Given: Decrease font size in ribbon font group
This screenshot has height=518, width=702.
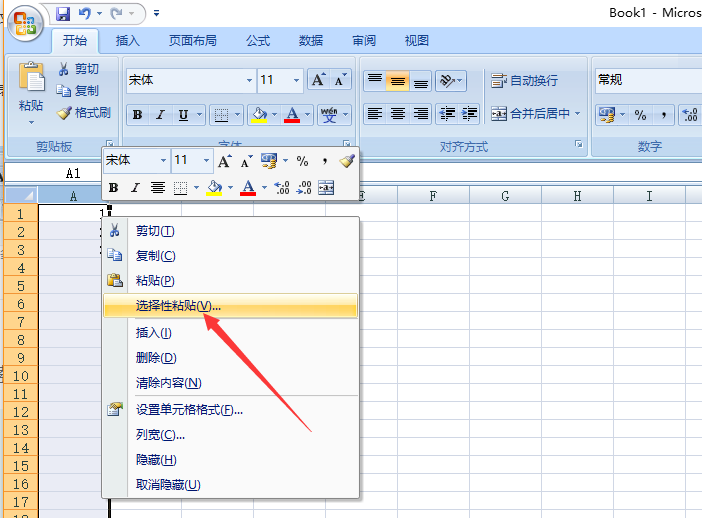Looking at the screenshot, I should pyautogui.click(x=340, y=80).
